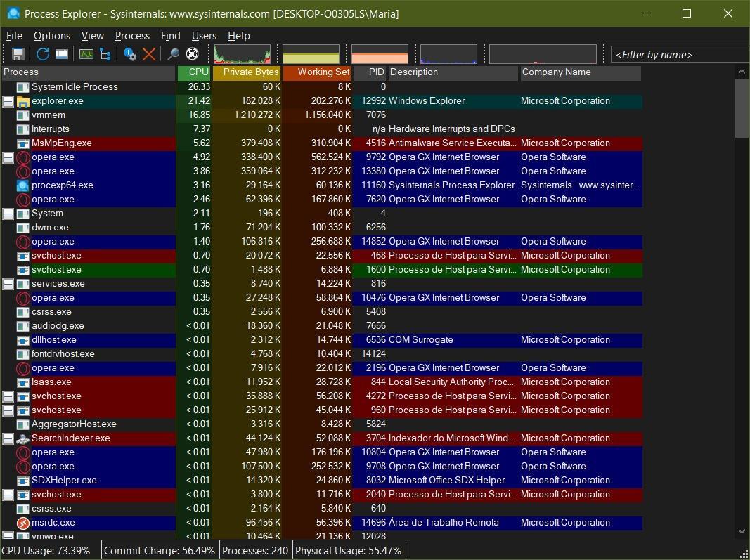
Task: Open the blue I/O mini graph
Action: pyautogui.click(x=448, y=54)
